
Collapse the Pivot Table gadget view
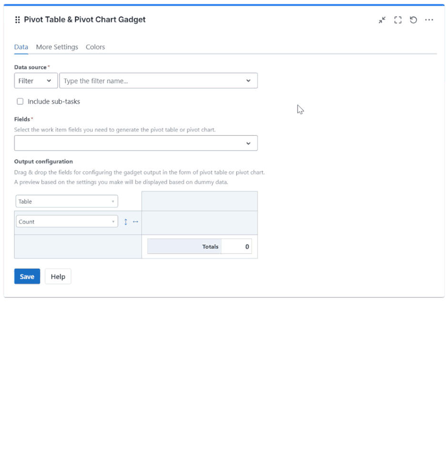point(382,20)
